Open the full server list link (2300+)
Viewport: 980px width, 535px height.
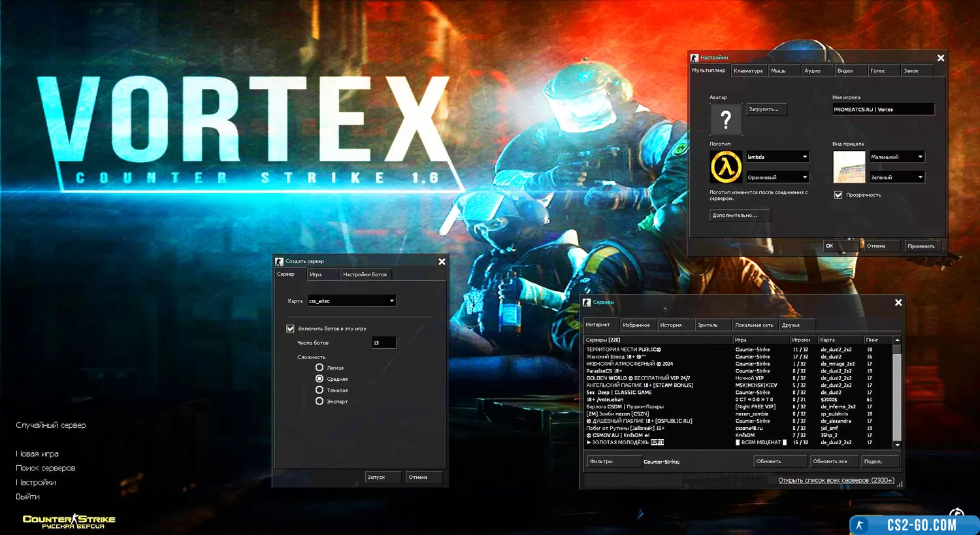(x=836, y=480)
